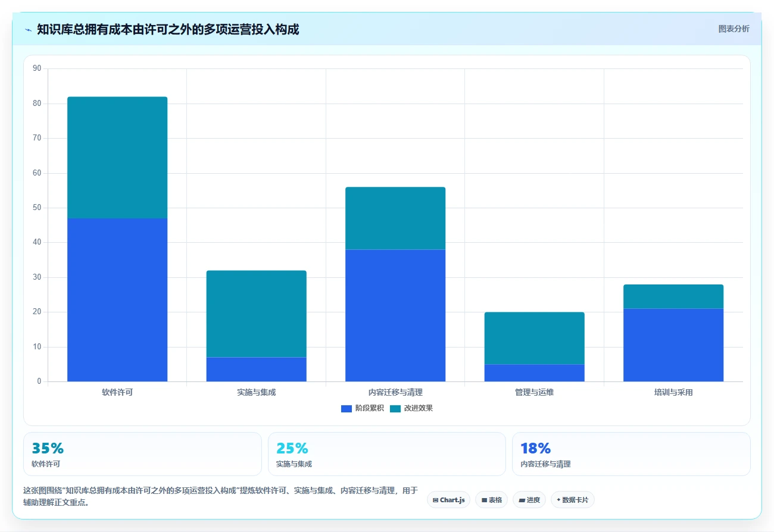Click the Chart.js tag icon
Viewport: 774px width, 532px height.
point(436,500)
